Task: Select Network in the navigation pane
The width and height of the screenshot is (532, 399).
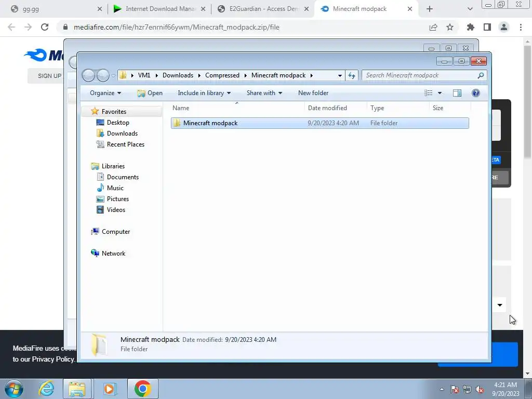Action: 113,254
